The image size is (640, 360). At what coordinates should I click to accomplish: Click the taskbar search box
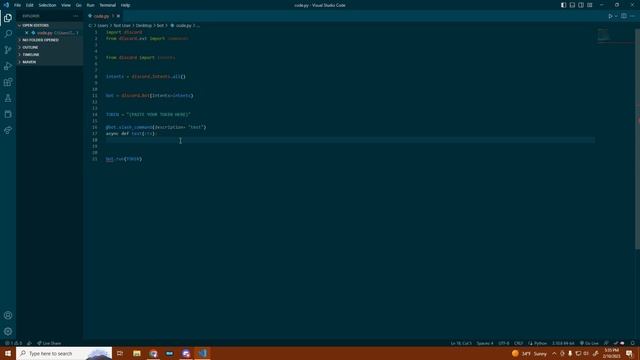[64, 353]
